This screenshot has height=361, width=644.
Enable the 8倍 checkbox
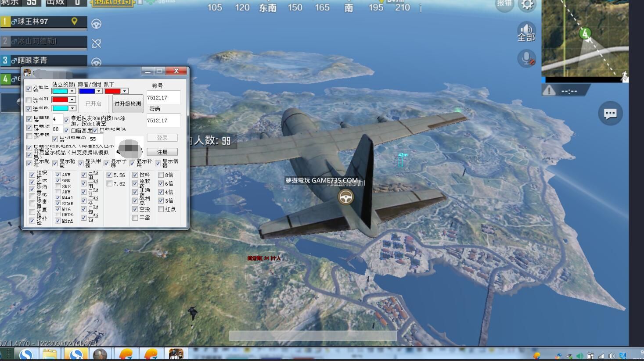pyautogui.click(x=161, y=175)
